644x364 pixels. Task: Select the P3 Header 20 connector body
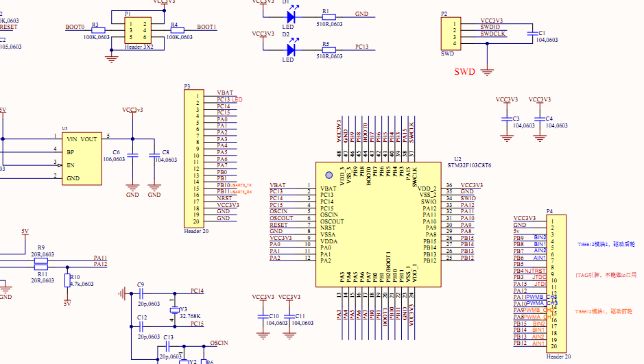[x=194, y=158]
